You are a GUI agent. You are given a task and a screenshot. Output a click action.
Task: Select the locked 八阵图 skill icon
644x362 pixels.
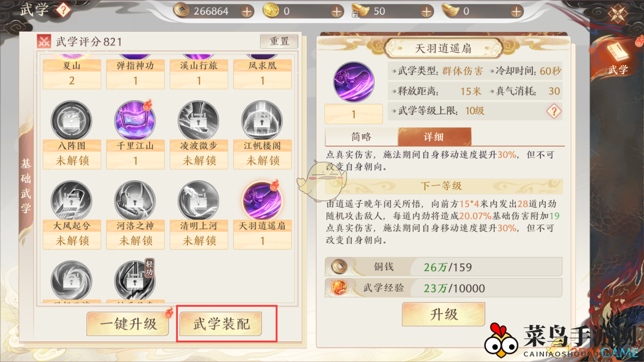[72, 120]
